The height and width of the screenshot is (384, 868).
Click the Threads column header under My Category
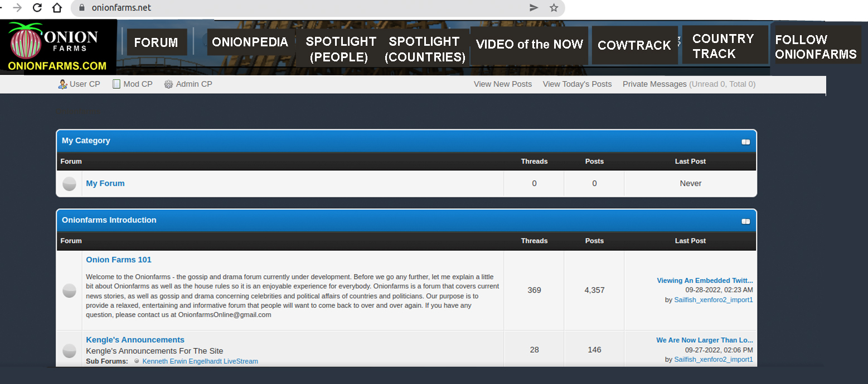(x=534, y=161)
